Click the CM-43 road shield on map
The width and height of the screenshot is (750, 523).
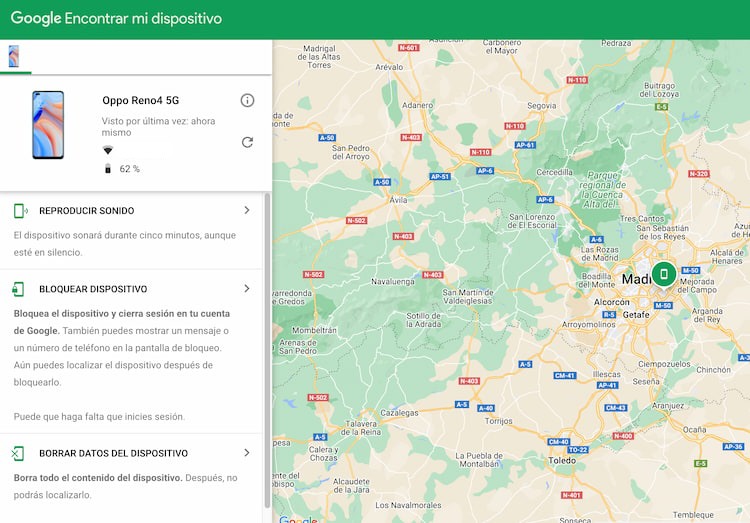click(616, 408)
